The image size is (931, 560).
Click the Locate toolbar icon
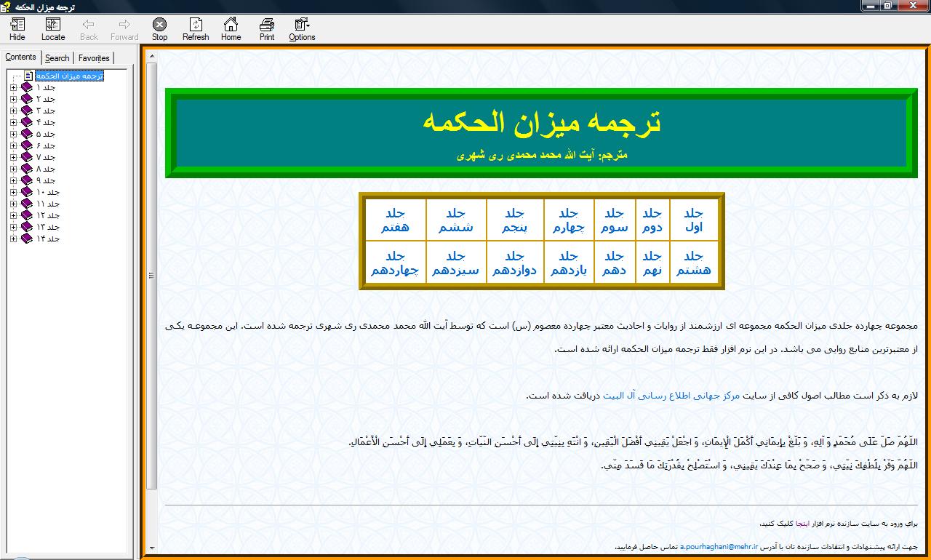tap(52, 29)
